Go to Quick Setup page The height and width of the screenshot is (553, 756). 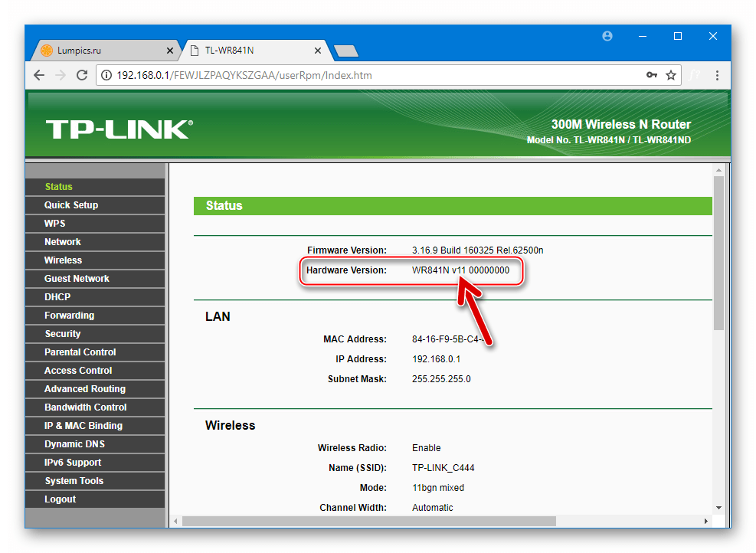95,205
